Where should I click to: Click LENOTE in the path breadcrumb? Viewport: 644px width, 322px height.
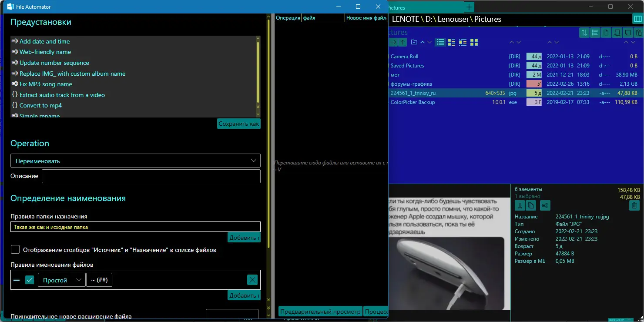[x=405, y=19]
